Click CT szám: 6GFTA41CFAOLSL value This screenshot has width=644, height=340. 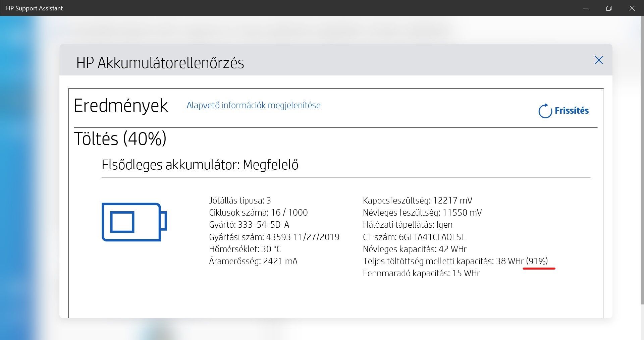pyautogui.click(x=414, y=237)
